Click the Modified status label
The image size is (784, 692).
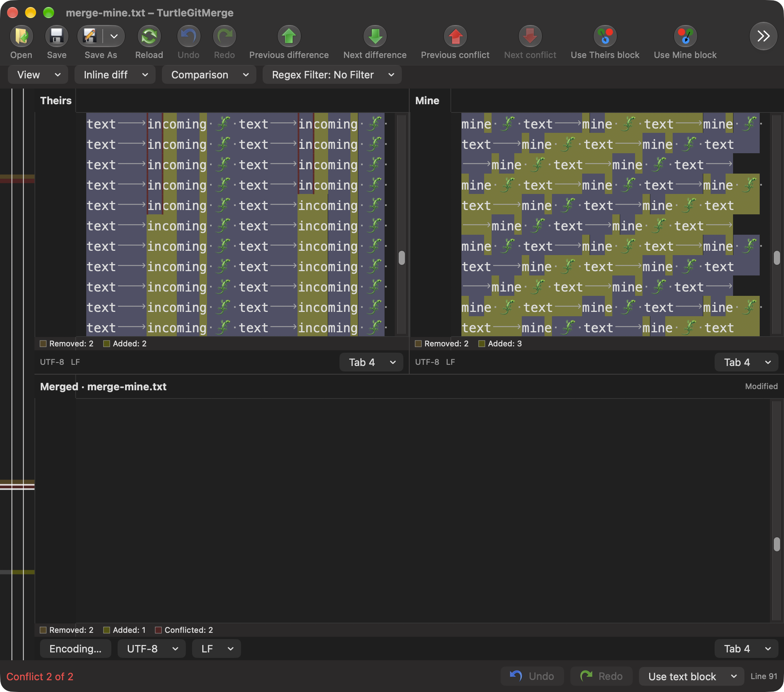point(761,386)
